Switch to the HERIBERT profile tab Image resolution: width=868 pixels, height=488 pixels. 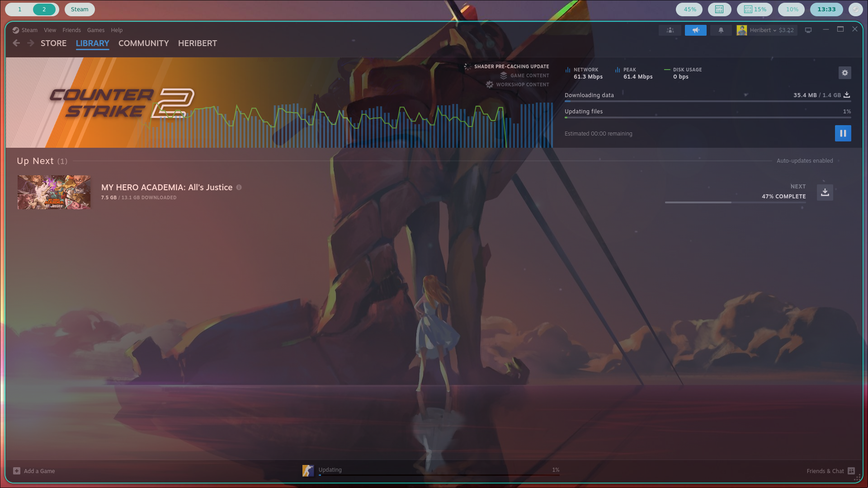click(x=198, y=43)
